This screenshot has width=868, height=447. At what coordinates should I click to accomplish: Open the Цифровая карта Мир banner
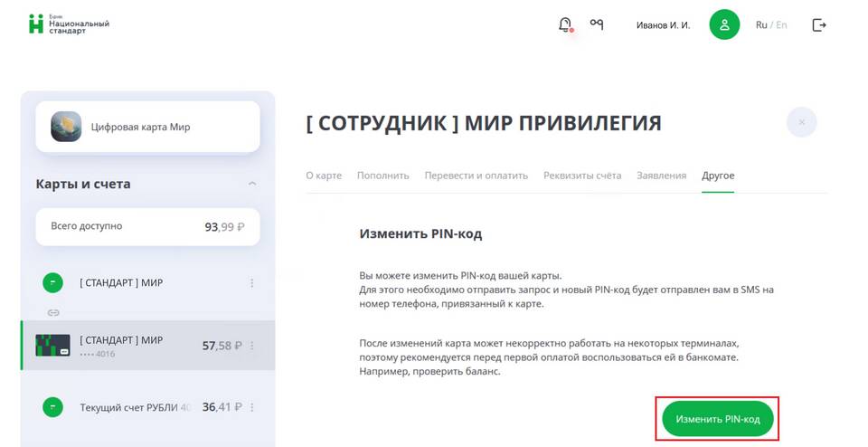(147, 127)
